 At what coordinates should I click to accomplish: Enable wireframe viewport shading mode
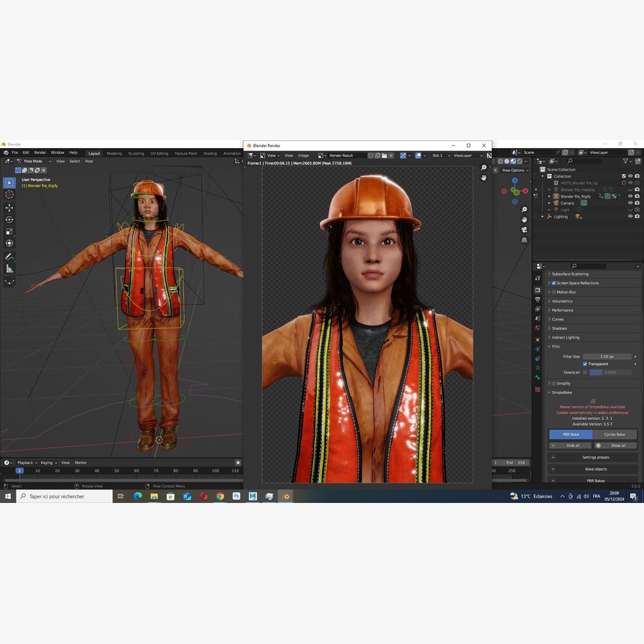(500, 162)
